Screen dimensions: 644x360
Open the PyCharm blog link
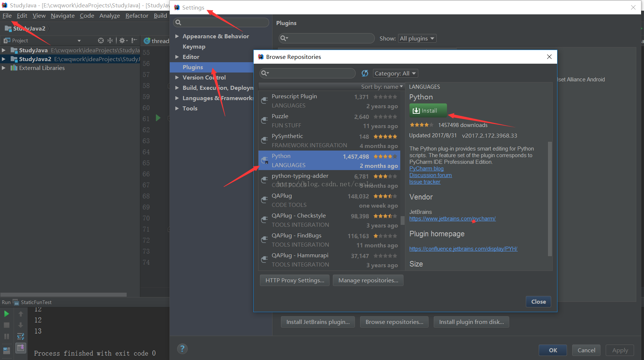pos(426,169)
